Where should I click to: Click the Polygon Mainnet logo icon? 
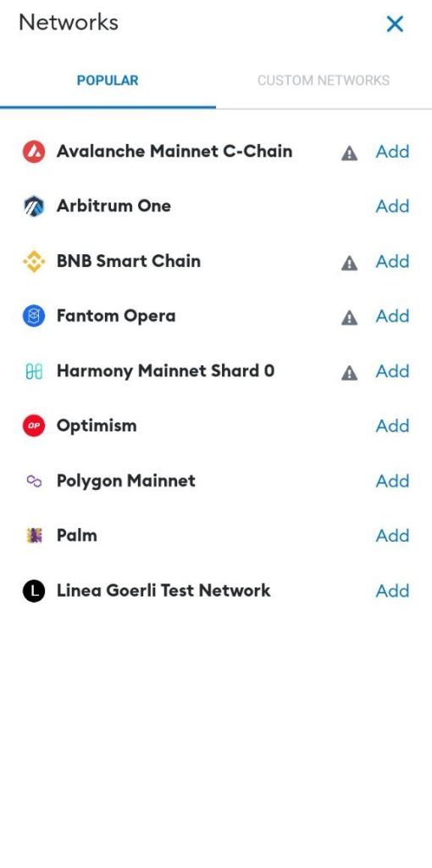[34, 481]
